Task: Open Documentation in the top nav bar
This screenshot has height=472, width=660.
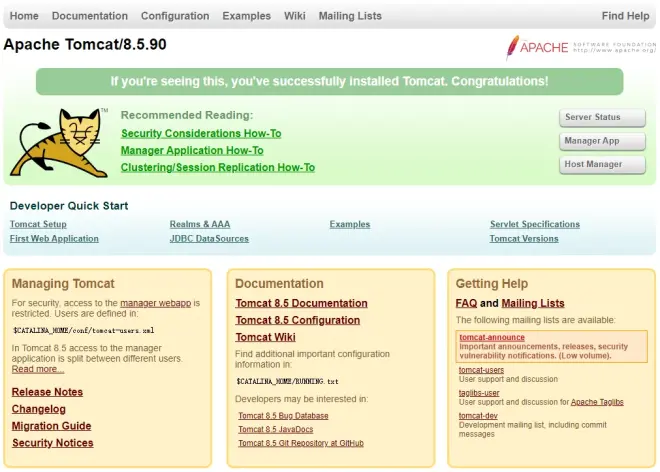Action: pos(90,16)
